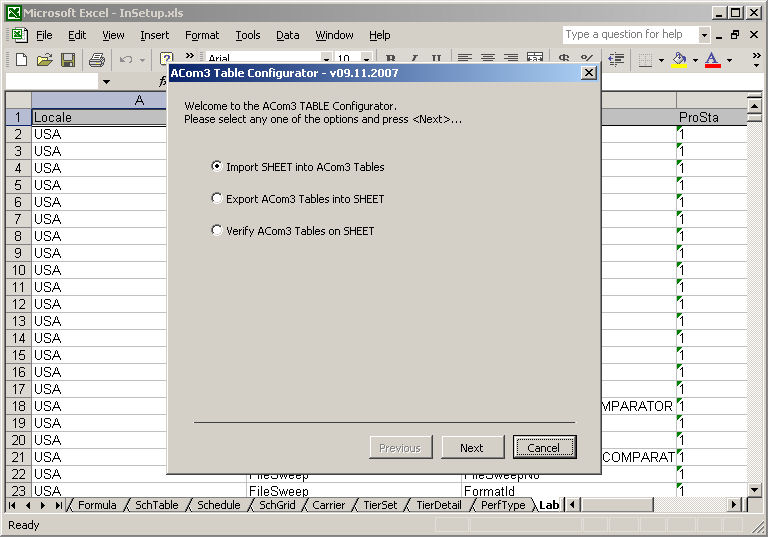The width and height of the screenshot is (768, 537).
Task: Open the Window menu
Action: click(334, 35)
